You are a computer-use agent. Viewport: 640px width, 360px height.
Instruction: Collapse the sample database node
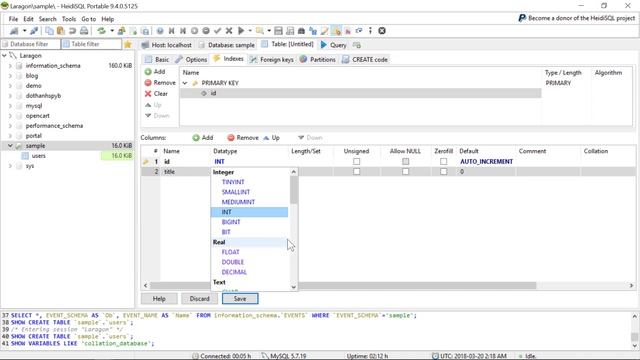click(x=10, y=146)
